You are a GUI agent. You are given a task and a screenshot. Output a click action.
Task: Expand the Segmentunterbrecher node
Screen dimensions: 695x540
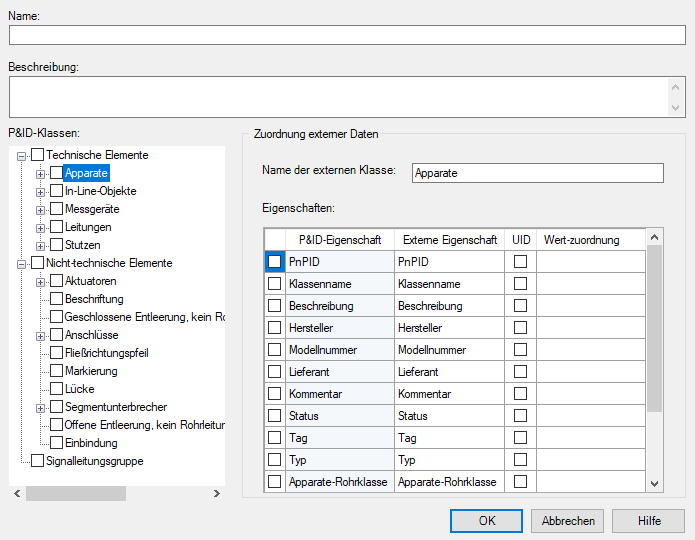41,408
